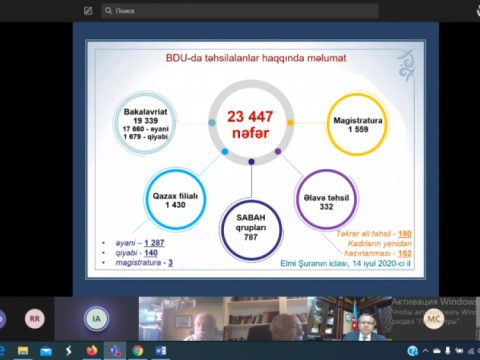Viewport: 480px width, 360px height.
Task: Start a new chat with the compose icon
Action: click(x=88, y=11)
